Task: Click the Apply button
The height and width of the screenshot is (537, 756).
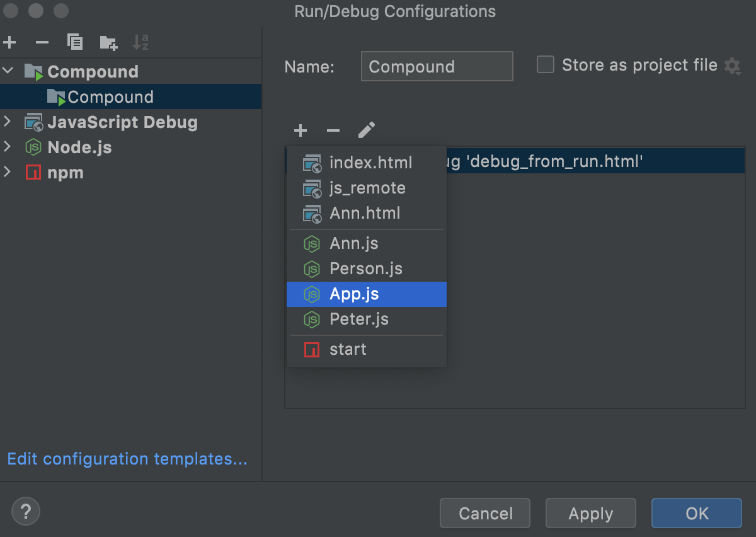Action: (x=591, y=513)
